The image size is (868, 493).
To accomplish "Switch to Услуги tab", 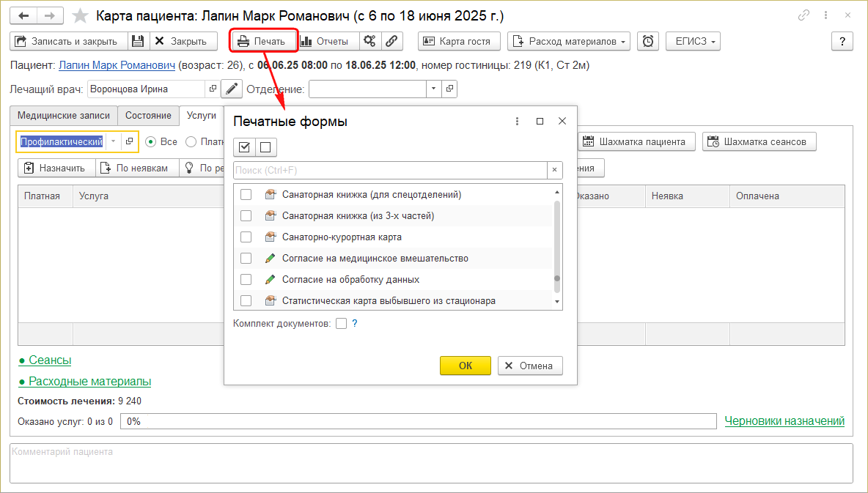I will click(x=202, y=115).
